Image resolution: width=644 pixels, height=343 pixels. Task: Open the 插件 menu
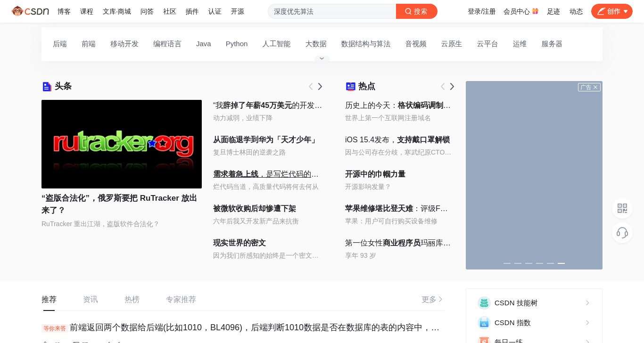(x=192, y=11)
